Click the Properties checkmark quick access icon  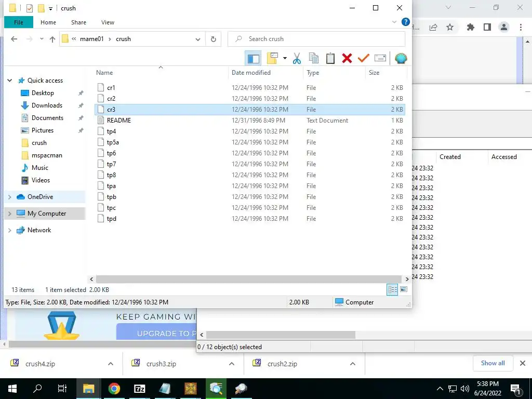coord(30,8)
